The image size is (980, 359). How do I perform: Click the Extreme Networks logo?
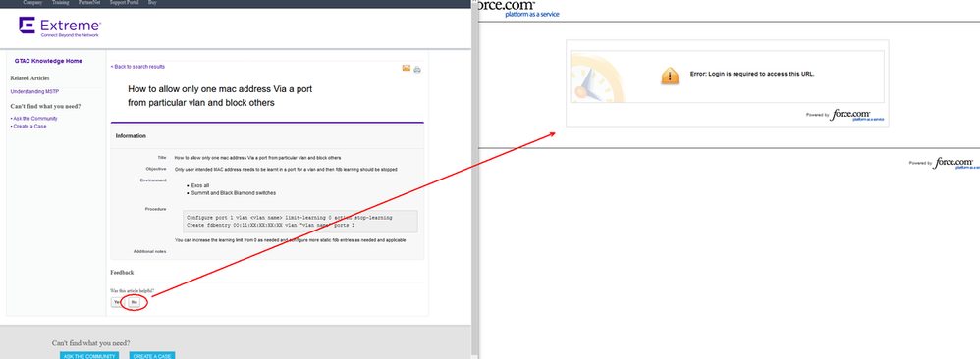pos(59,27)
